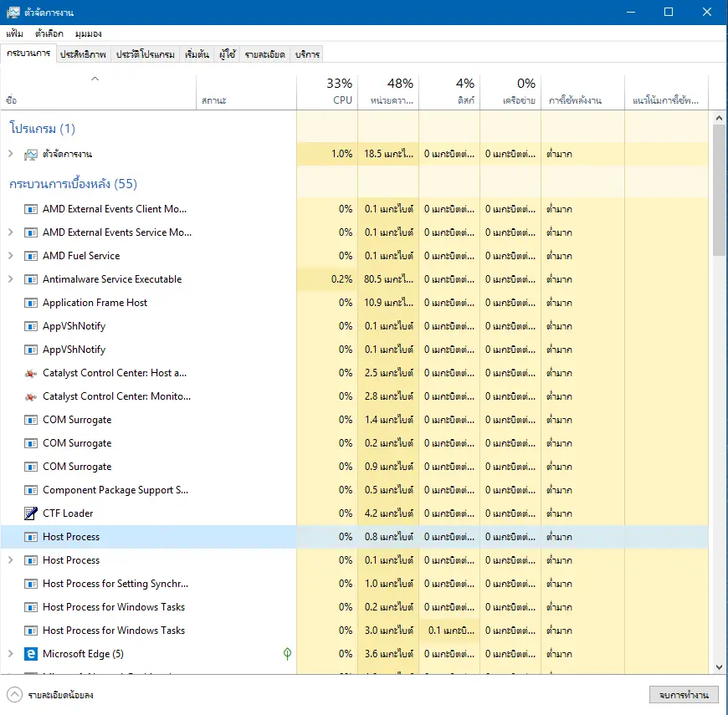The height and width of the screenshot is (715, 728).
Task: Click the Application Frame Host icon
Action: coord(31,303)
